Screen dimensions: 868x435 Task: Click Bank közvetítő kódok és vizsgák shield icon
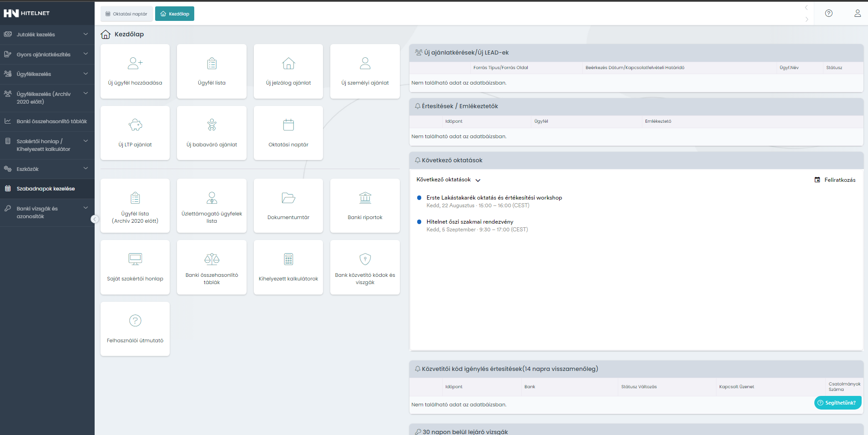365,259
